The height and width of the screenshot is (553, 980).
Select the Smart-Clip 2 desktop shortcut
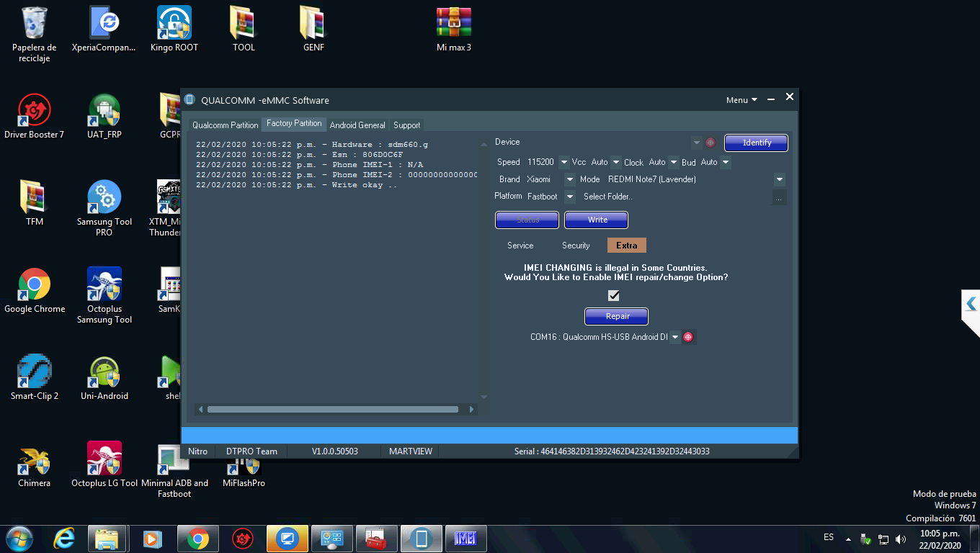(34, 378)
